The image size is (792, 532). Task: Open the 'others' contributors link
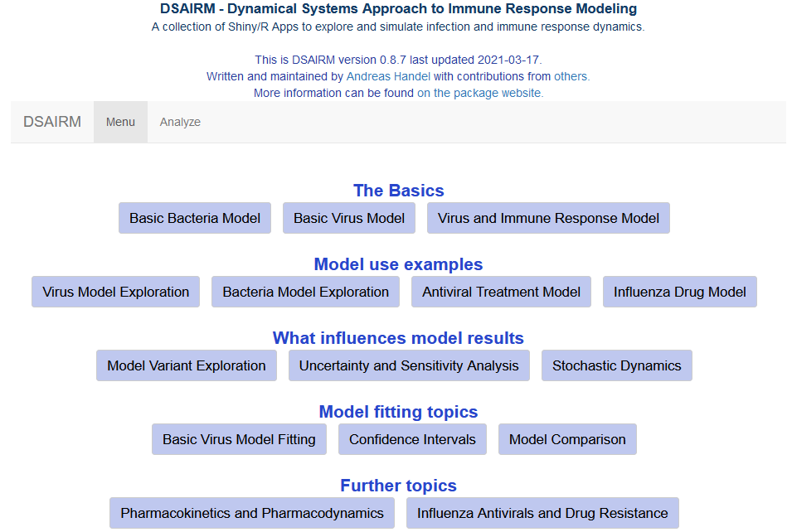[x=571, y=76]
